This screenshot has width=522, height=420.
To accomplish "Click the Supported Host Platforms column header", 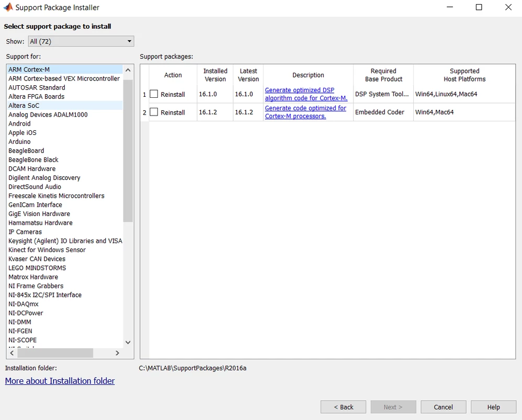I will [x=464, y=75].
